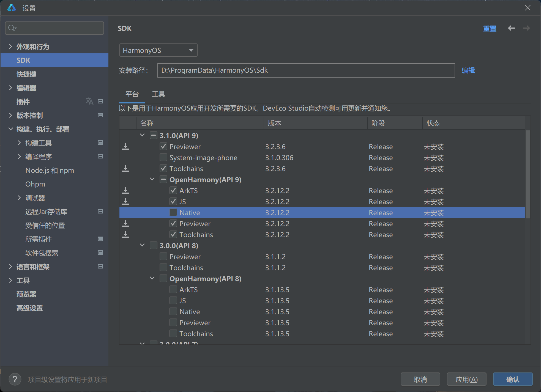Expand 外观和行为 in the sidebar
The height and width of the screenshot is (392, 541).
(10, 46)
